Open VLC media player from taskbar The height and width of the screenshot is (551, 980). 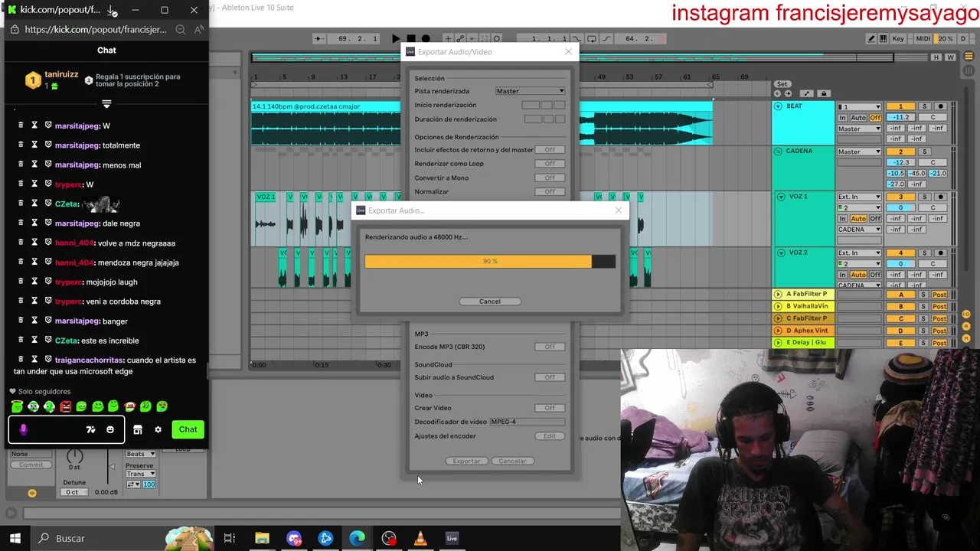420,538
